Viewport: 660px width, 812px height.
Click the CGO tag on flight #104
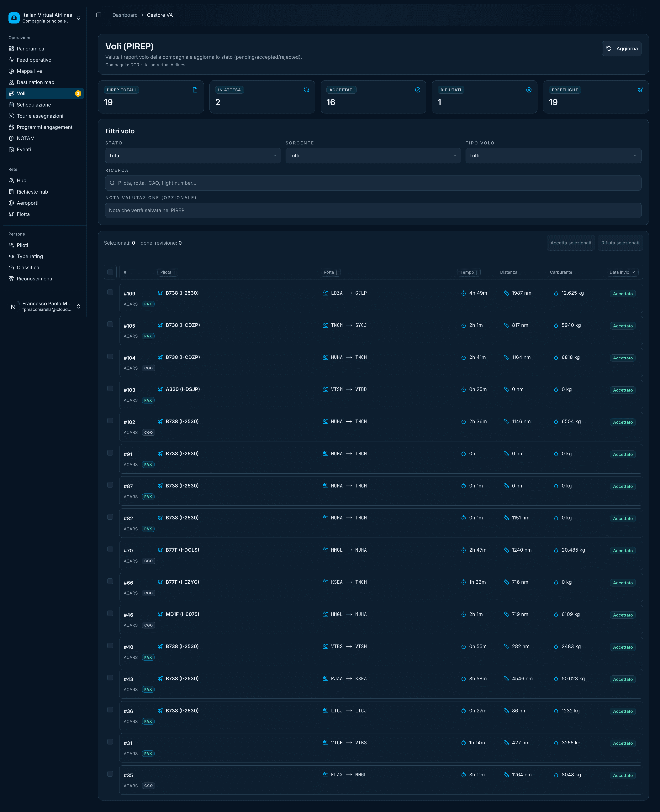[149, 368]
